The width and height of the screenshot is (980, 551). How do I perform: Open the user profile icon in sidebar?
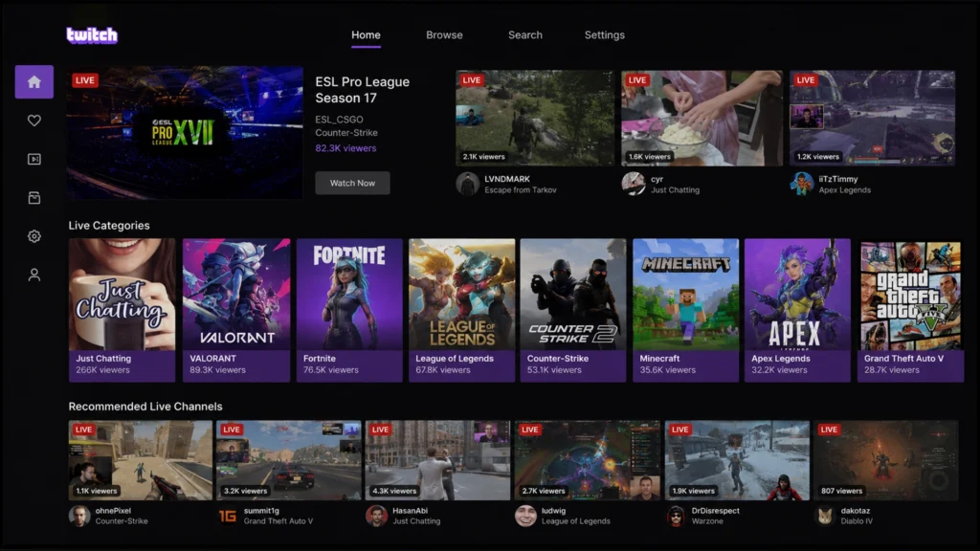click(x=34, y=275)
